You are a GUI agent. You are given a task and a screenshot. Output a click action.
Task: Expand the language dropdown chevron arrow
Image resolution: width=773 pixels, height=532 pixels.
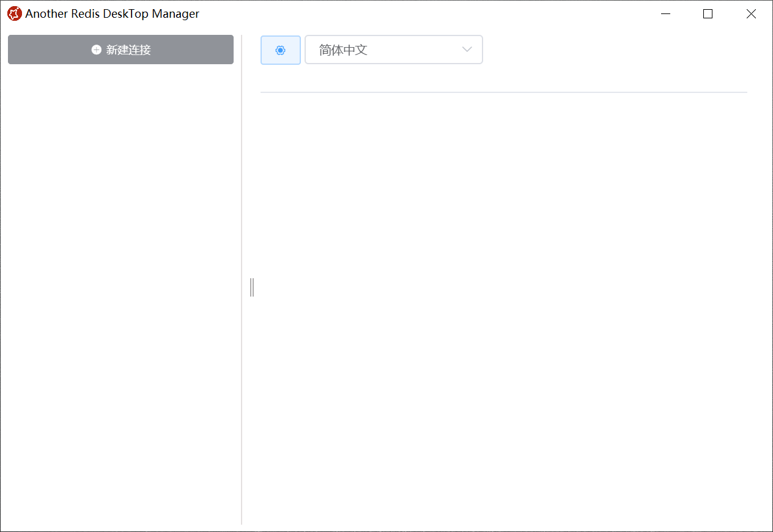pyautogui.click(x=467, y=50)
